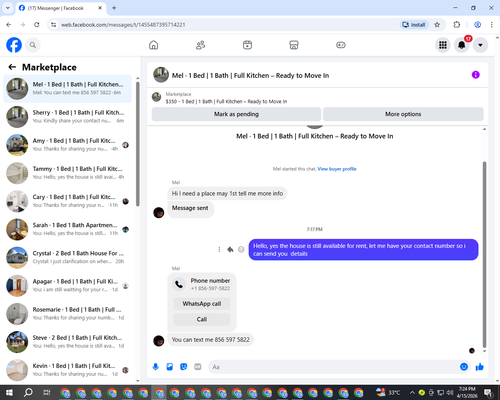Open Sherry conversation in the list
This screenshot has width=500, height=400.
click(x=67, y=117)
